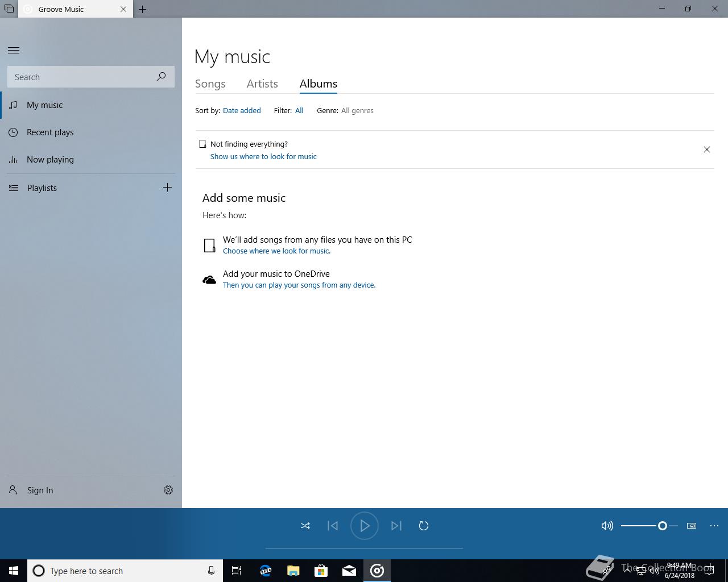Open Groove settings gear icon
728x582 pixels.
pyautogui.click(x=168, y=490)
